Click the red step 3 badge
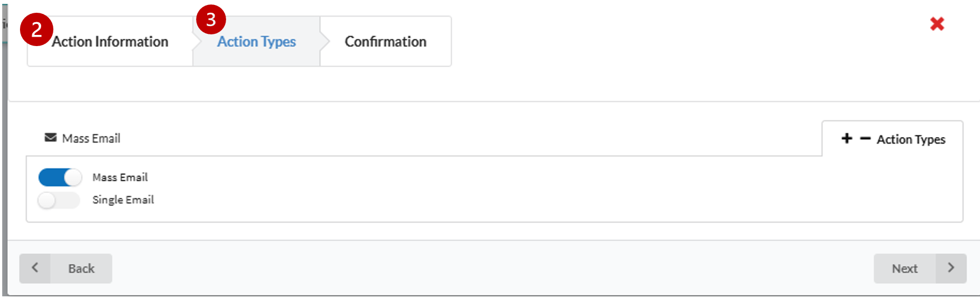The height and width of the screenshot is (298, 980). 211,20
